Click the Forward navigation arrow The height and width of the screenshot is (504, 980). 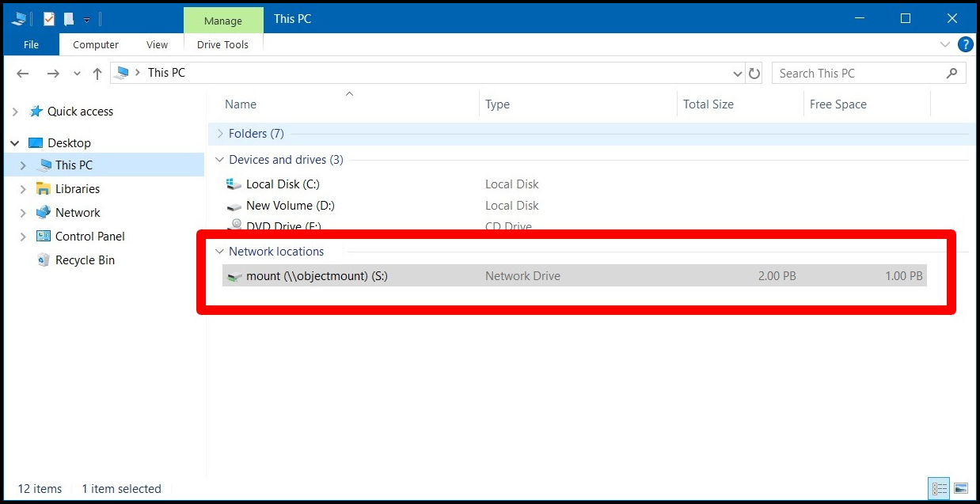click(x=53, y=73)
